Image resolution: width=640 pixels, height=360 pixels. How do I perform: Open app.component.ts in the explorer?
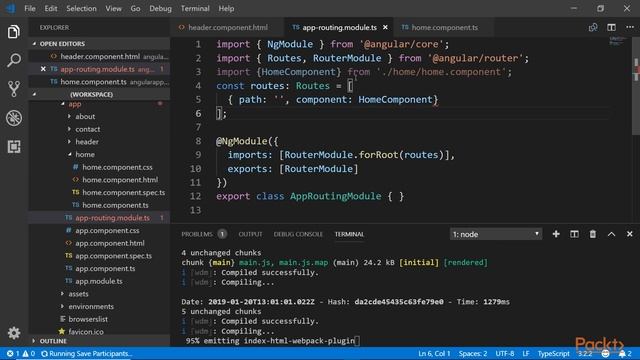tap(105, 268)
